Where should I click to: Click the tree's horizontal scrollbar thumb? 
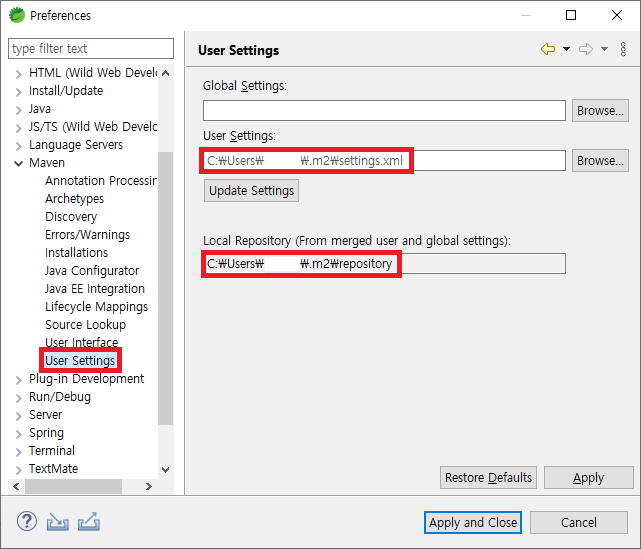[74, 486]
